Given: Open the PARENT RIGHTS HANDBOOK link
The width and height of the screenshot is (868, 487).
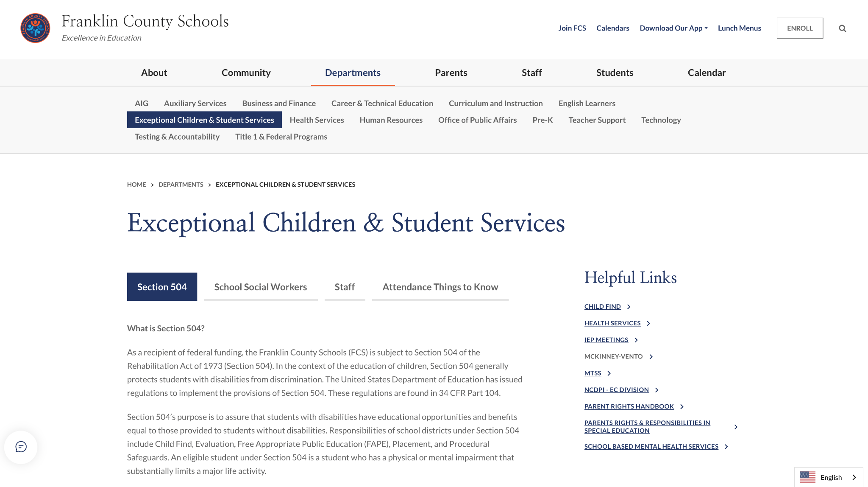Looking at the screenshot, I should click(x=629, y=406).
